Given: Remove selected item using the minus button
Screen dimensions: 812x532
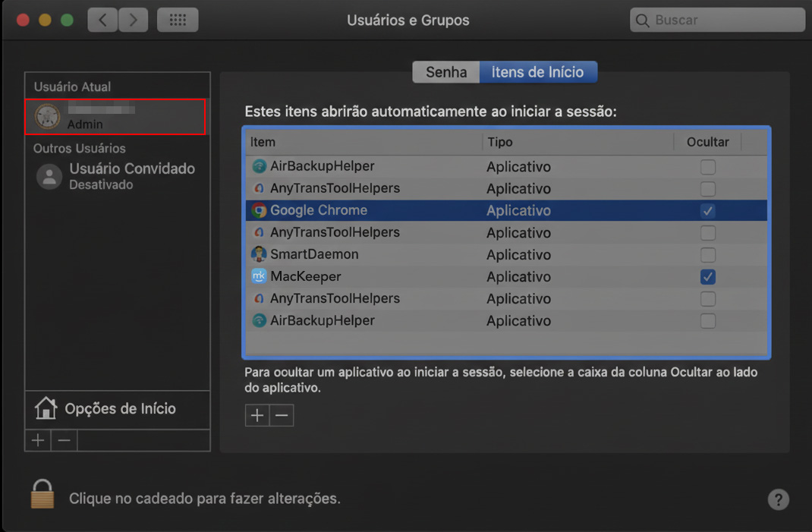Looking at the screenshot, I should pos(282,415).
